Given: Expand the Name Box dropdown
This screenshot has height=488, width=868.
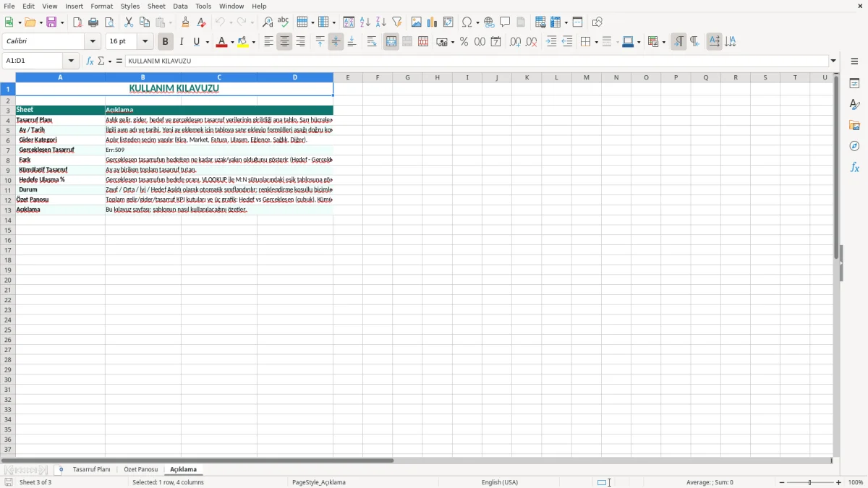Looking at the screenshot, I should [71, 61].
